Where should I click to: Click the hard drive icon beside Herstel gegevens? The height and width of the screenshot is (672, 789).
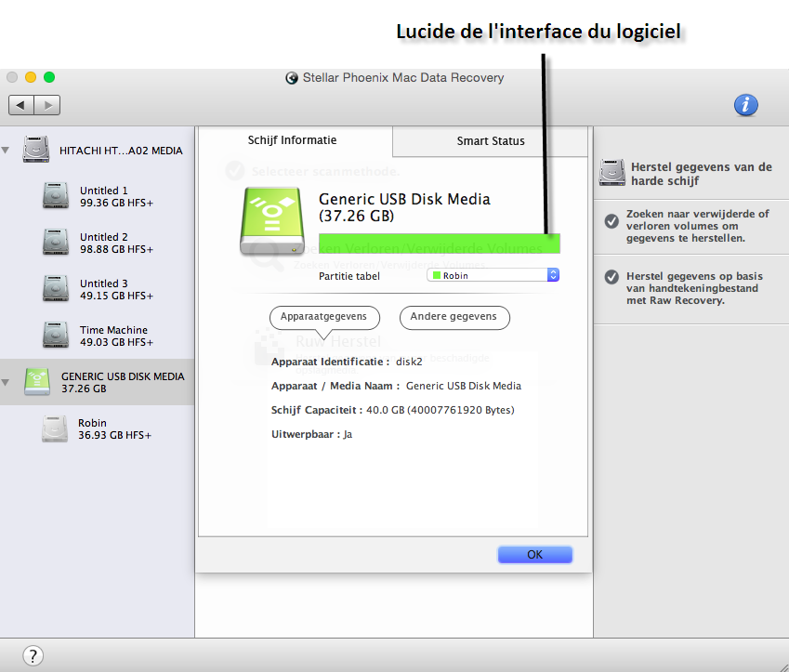[611, 173]
